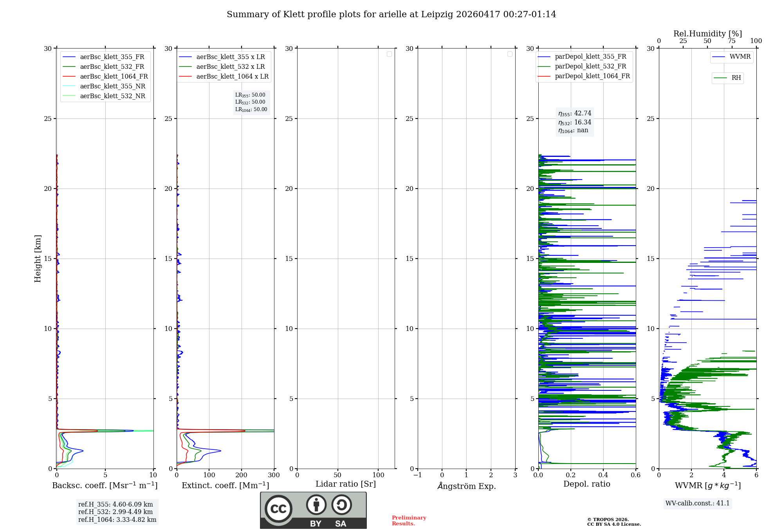
Task: Click the 'ref.H_355: 4.60-6.09 km' text
Action: (x=115, y=505)
